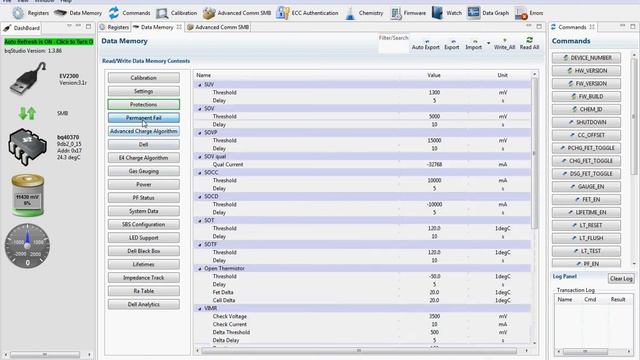Click the data table vertical scrollbar
Screen dimensions: 640x360
(534, 153)
